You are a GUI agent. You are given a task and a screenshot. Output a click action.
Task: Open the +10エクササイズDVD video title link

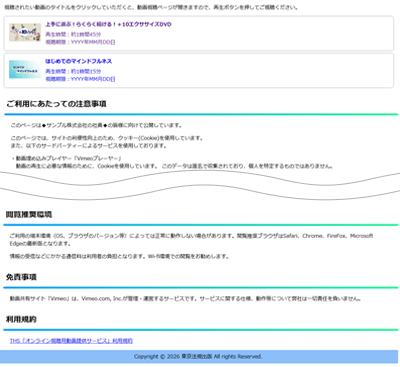click(108, 24)
